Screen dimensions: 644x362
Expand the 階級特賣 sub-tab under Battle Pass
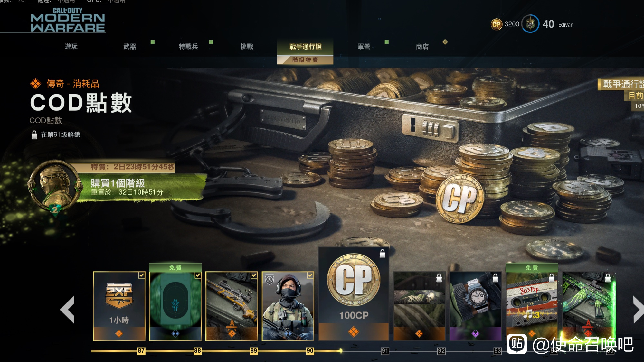tap(305, 60)
